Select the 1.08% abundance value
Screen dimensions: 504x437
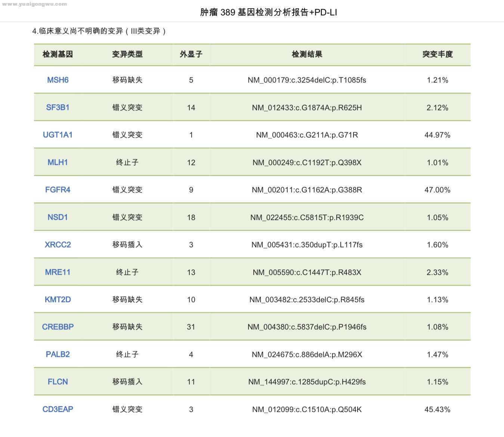coord(437,327)
